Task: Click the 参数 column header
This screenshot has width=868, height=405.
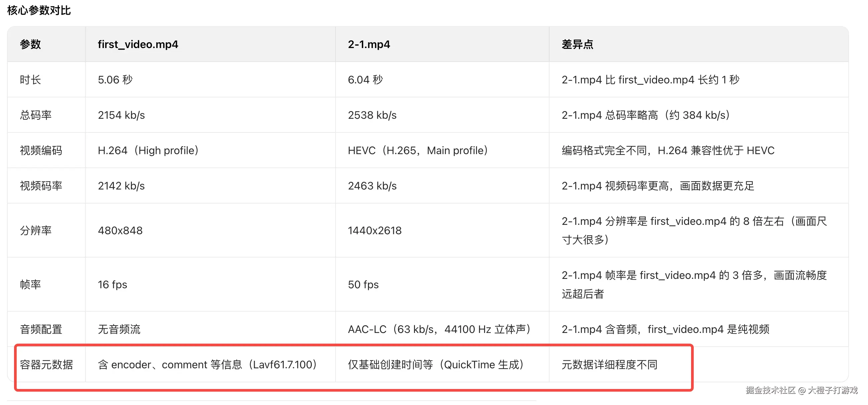Action: 30,44
